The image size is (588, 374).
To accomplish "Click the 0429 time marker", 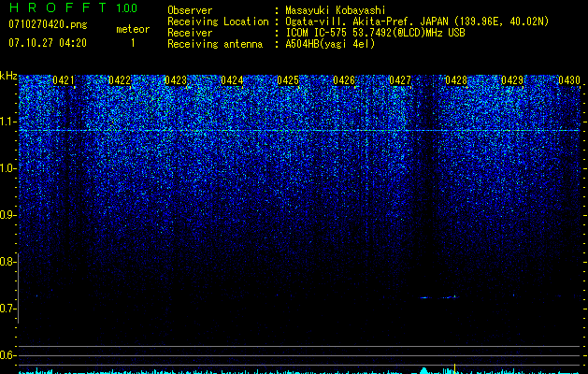I will 512,80.
